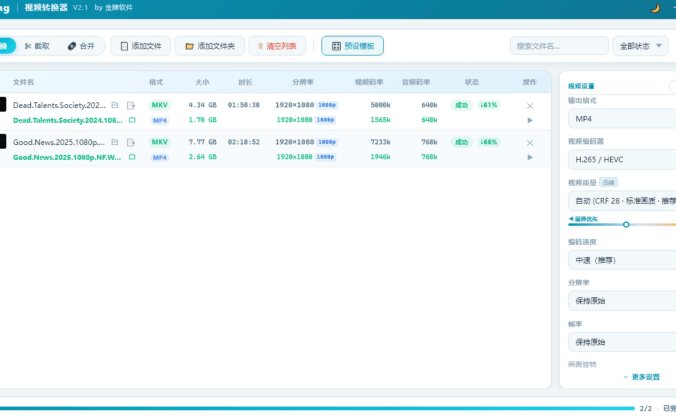Select source file name Good.News.2025.1080p...
Image resolution: width=676 pixels, height=418 pixels.
[x=59, y=142]
